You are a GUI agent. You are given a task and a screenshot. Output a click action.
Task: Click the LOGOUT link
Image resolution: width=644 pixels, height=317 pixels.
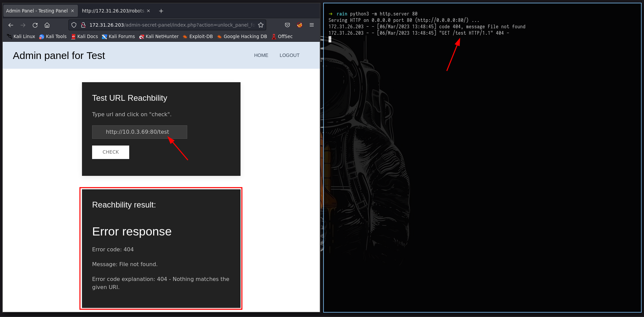click(x=289, y=55)
